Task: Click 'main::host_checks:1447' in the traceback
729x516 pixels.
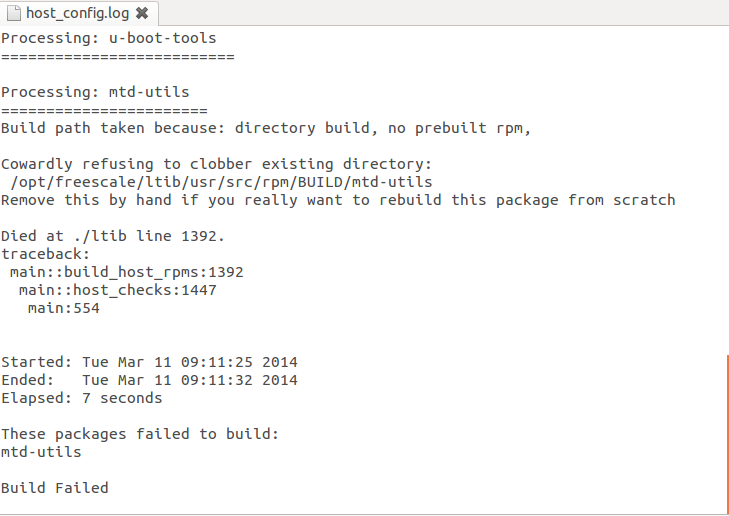Action: coord(118,290)
